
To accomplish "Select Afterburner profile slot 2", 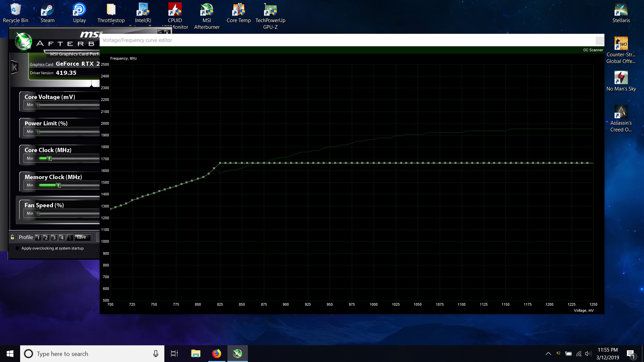I will (x=46, y=237).
